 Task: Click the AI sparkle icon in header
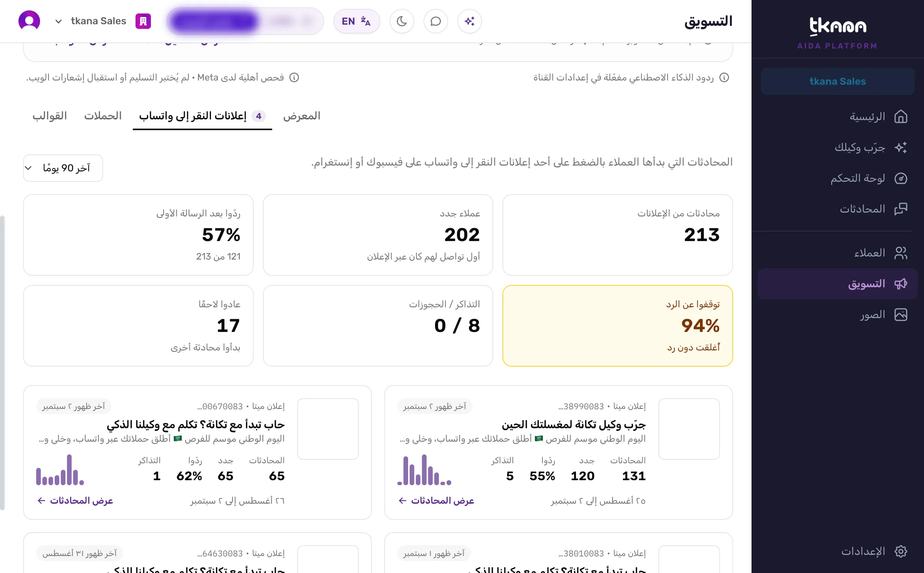coord(469,21)
